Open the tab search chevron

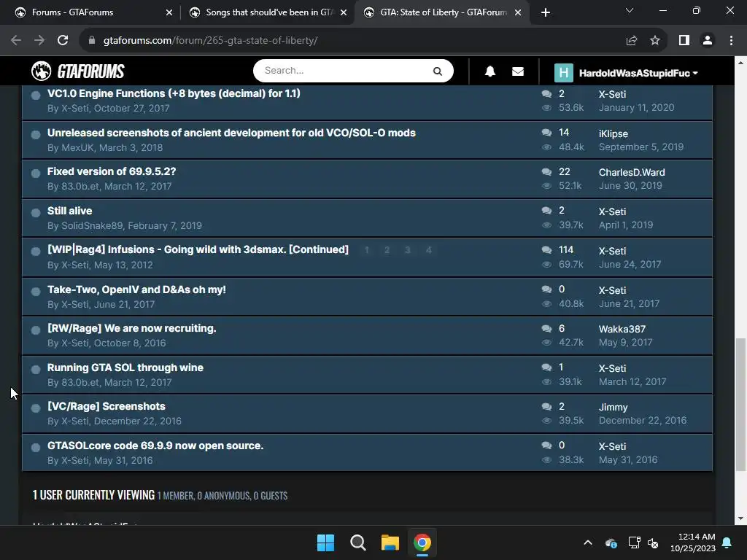click(x=630, y=10)
